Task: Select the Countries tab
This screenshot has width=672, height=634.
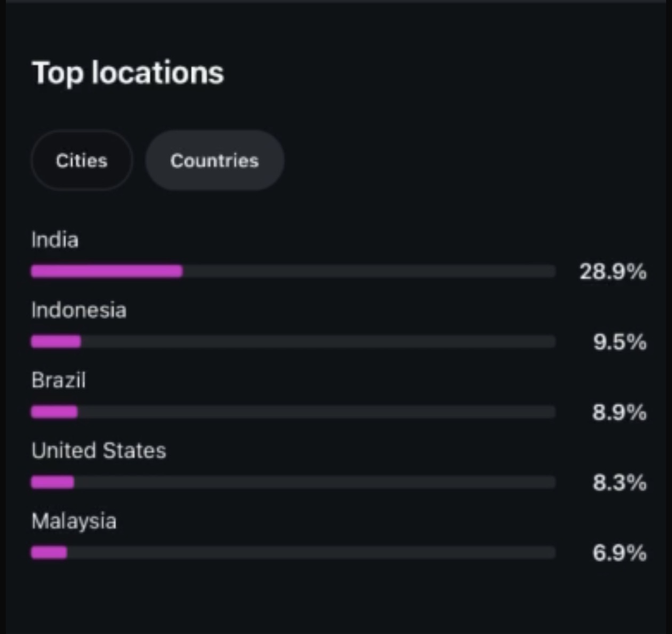Action: click(214, 161)
